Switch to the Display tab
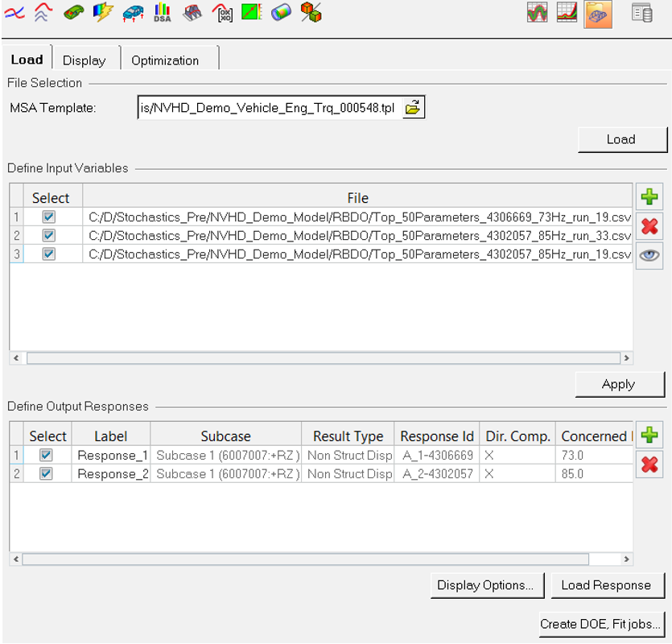Image resolution: width=672 pixels, height=644 pixels. [x=84, y=60]
